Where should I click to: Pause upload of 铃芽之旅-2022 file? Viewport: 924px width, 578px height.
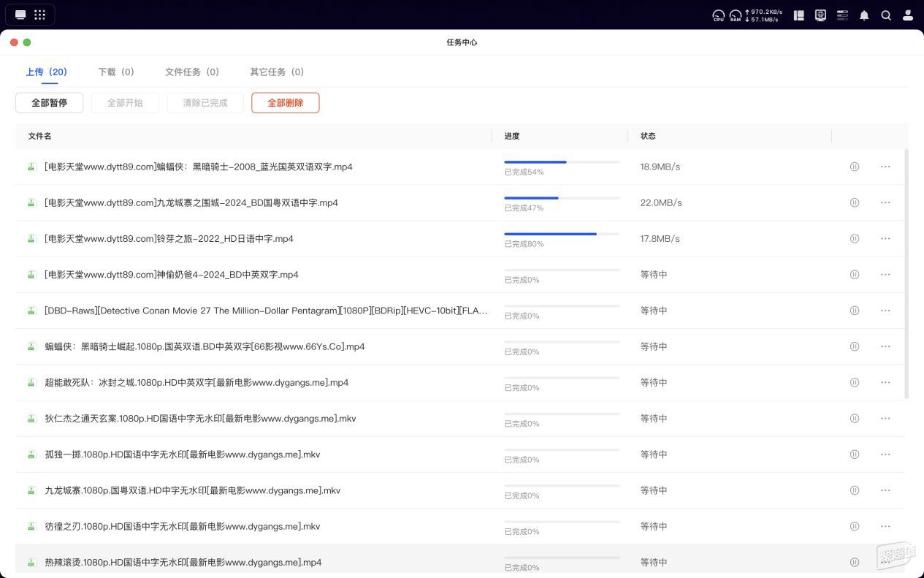tap(855, 238)
